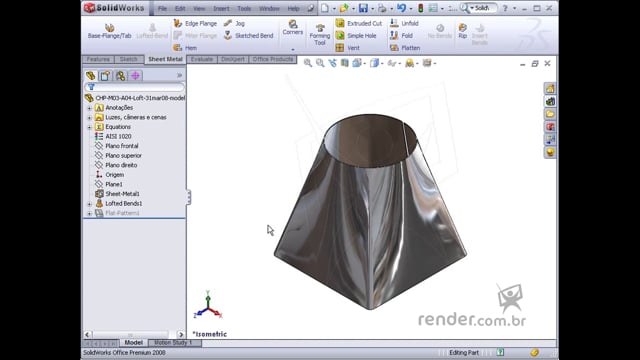The width and height of the screenshot is (640, 360).
Task: Click the Open file icon
Action: pyautogui.click(x=344, y=8)
